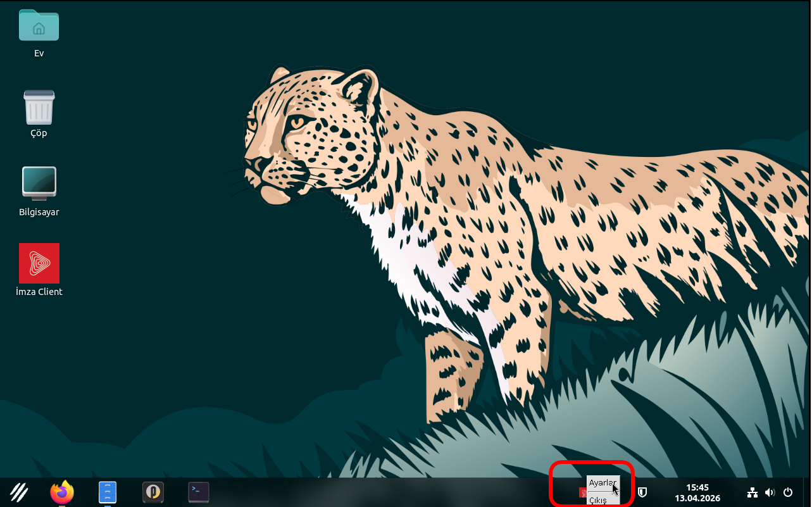The image size is (812, 507).
Task: Open the Pardus store app in taskbar
Action: pyautogui.click(x=153, y=492)
